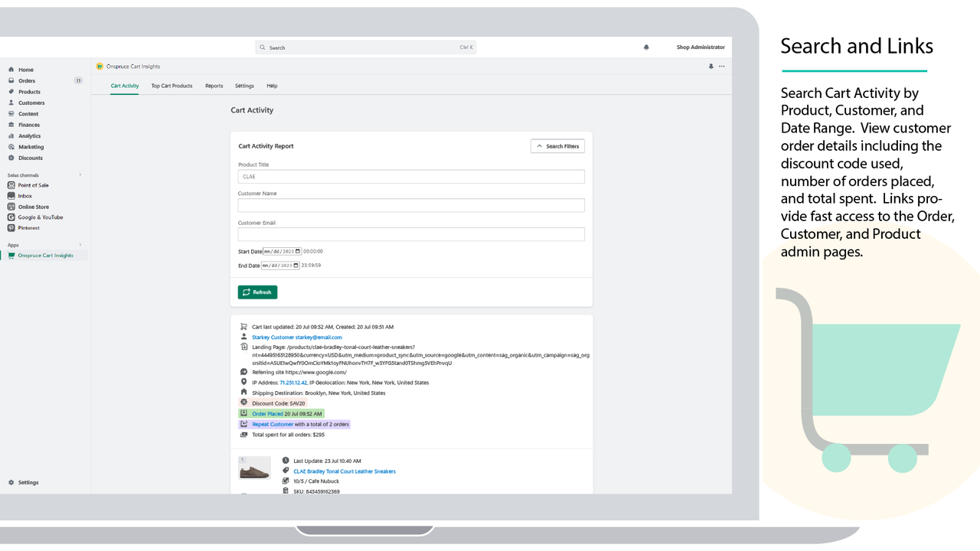Open the IP address 71.251.12.42 link
This screenshot has width=980, height=551.
click(x=293, y=383)
